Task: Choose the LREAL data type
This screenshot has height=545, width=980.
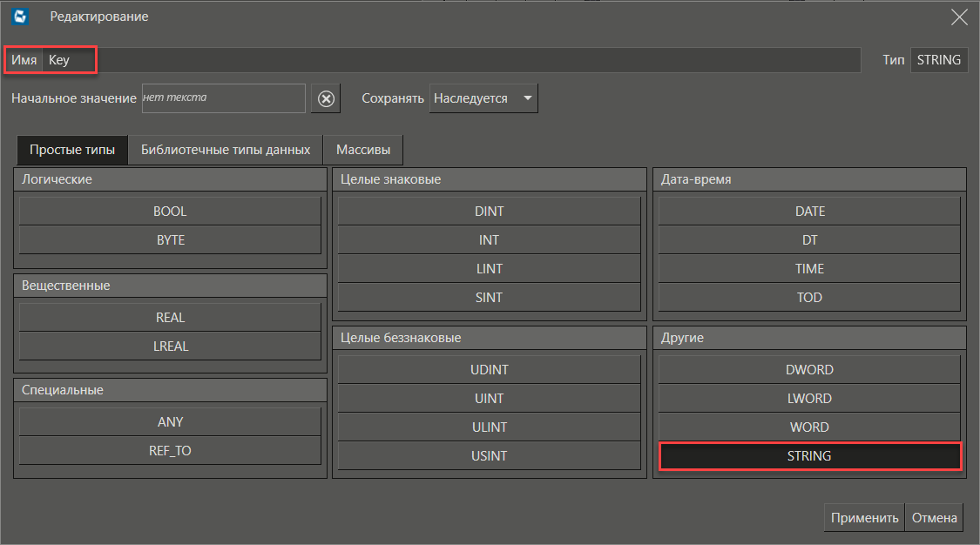Action: point(170,346)
